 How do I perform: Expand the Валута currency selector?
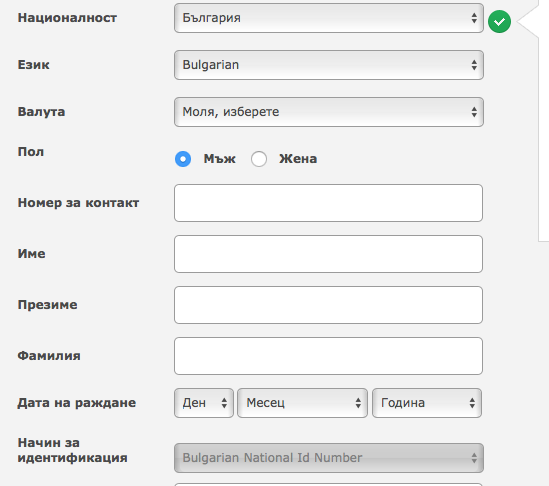pos(329,112)
